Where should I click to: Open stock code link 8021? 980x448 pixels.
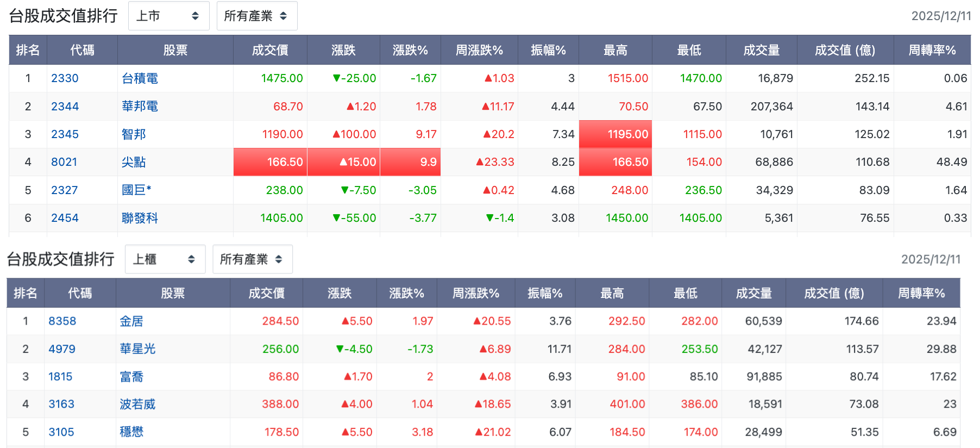click(x=64, y=162)
